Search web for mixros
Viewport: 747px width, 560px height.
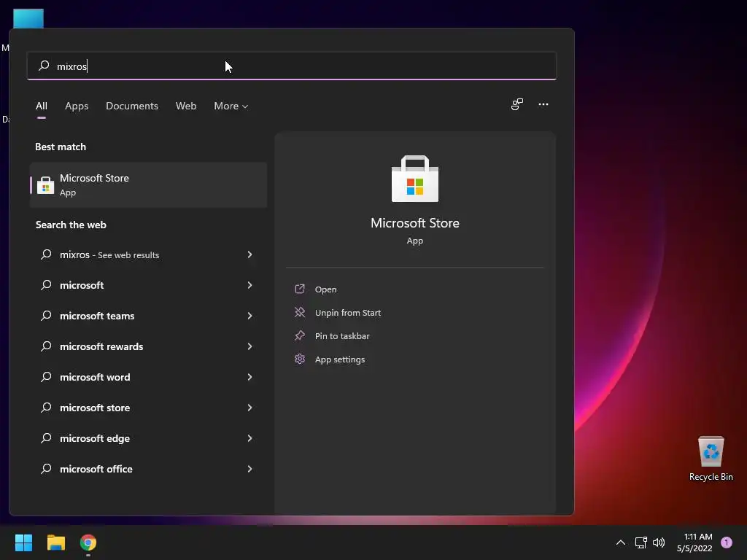coord(148,254)
